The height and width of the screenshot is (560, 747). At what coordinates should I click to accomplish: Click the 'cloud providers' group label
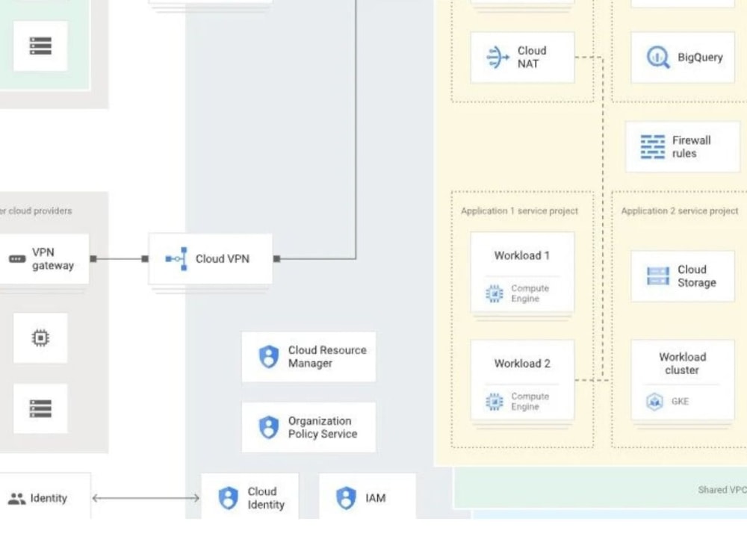36,211
